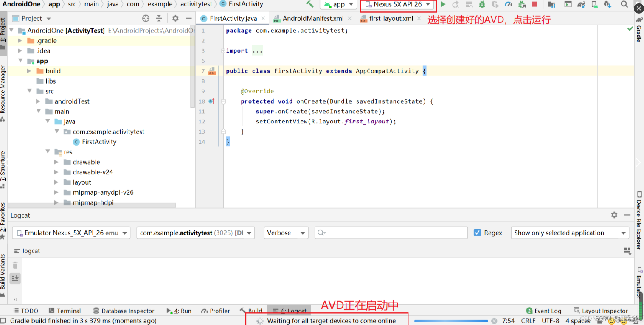Start the Profiler from toolbar gauge icon
Screen dimensions: 644x325
[509, 4]
